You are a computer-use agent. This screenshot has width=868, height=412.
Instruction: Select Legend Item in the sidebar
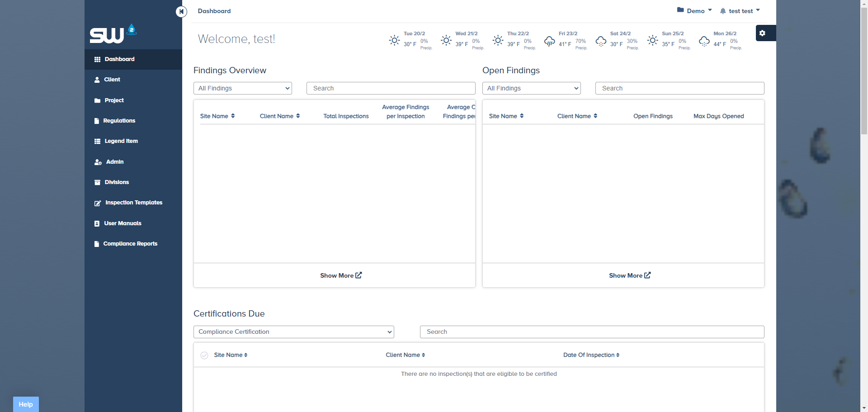pos(121,141)
